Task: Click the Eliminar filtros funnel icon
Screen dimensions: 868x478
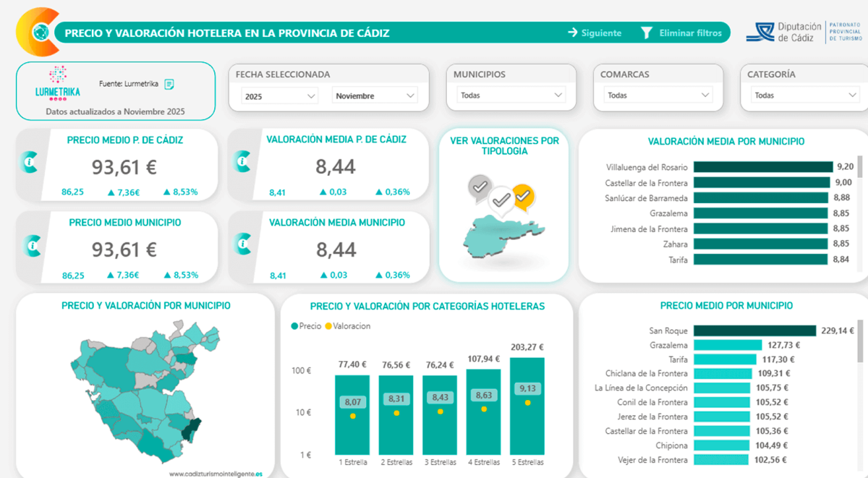Action: 647,33
